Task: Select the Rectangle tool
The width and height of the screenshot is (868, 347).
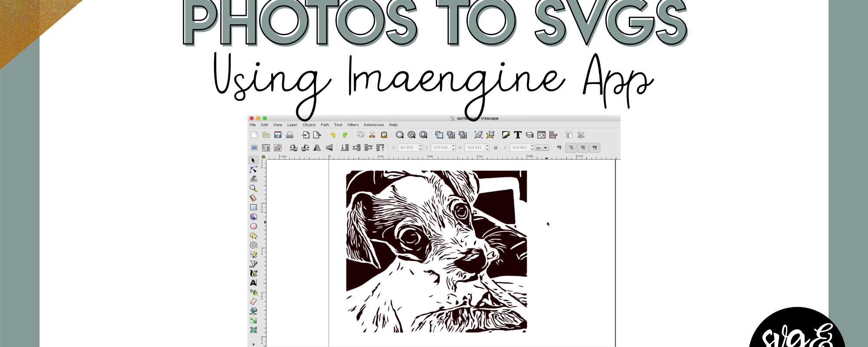Action: (253, 207)
